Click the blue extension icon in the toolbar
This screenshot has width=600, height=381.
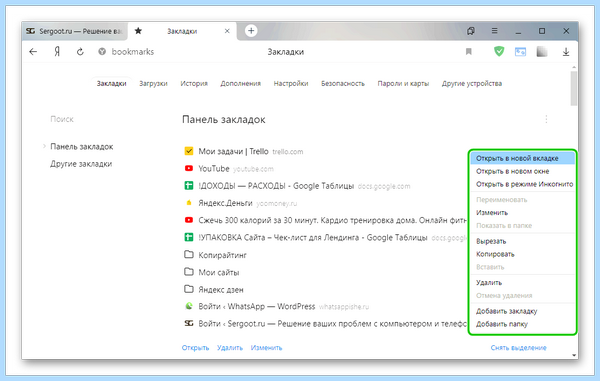tap(520, 52)
